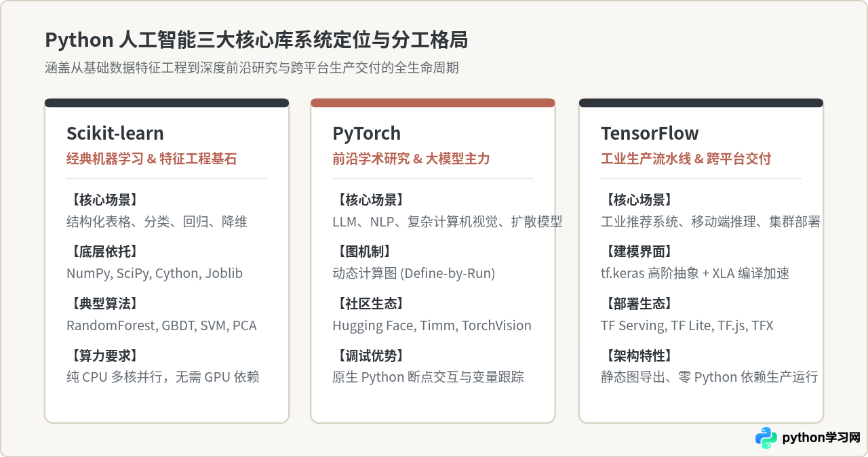
Task: Click the 【社区生态】 label
Action: pos(370,304)
